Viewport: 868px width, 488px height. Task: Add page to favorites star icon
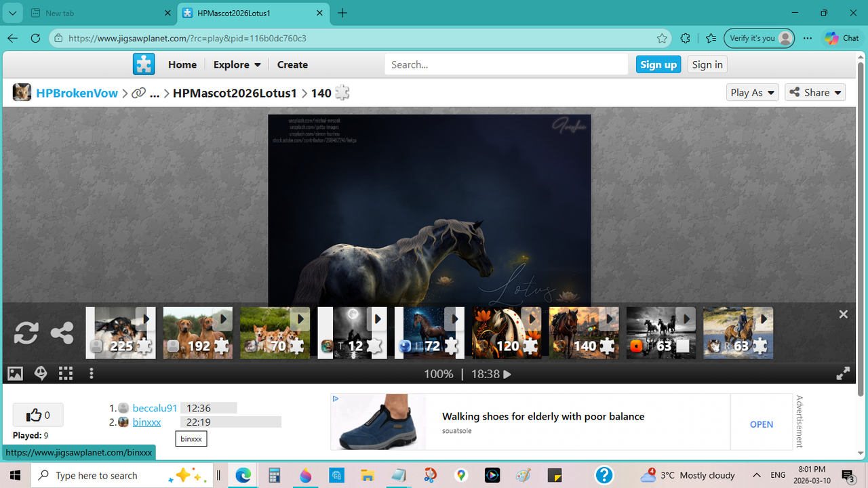click(x=662, y=38)
